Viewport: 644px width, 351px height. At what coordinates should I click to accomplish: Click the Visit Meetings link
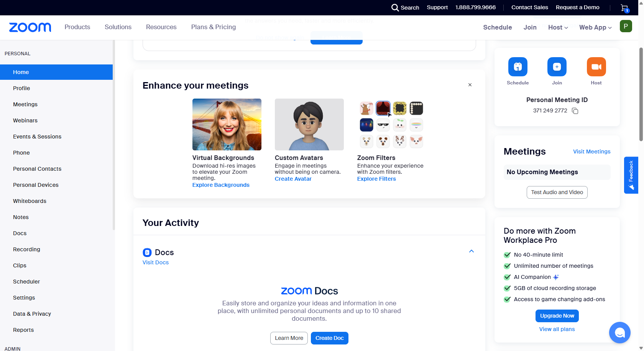point(592,152)
